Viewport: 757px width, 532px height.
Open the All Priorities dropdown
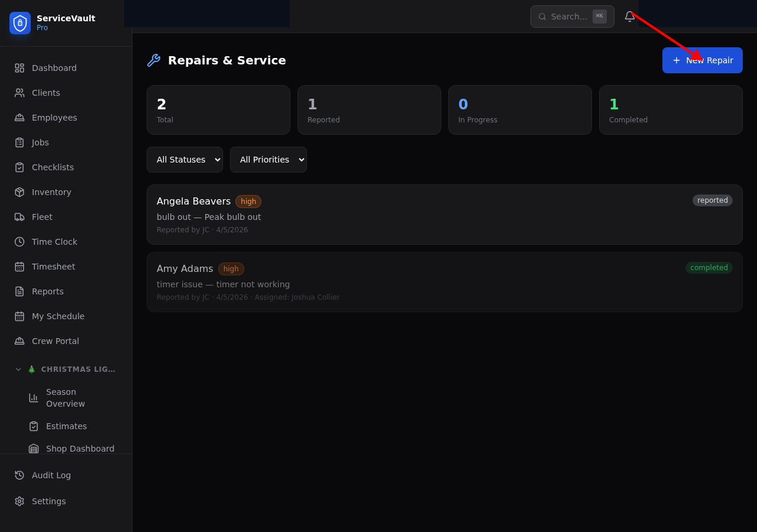click(x=268, y=160)
